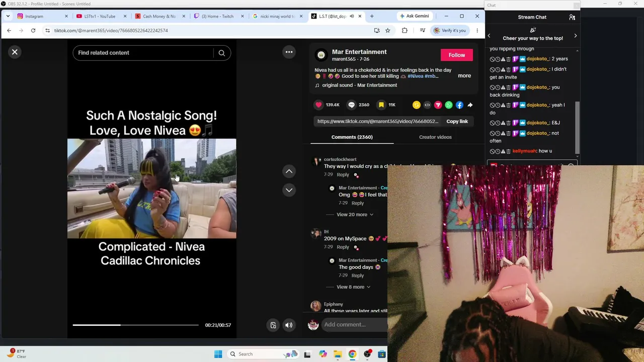Image resolution: width=644 pixels, height=362 pixels.
Task: Toggle video volume mute speaker
Action: click(289, 325)
